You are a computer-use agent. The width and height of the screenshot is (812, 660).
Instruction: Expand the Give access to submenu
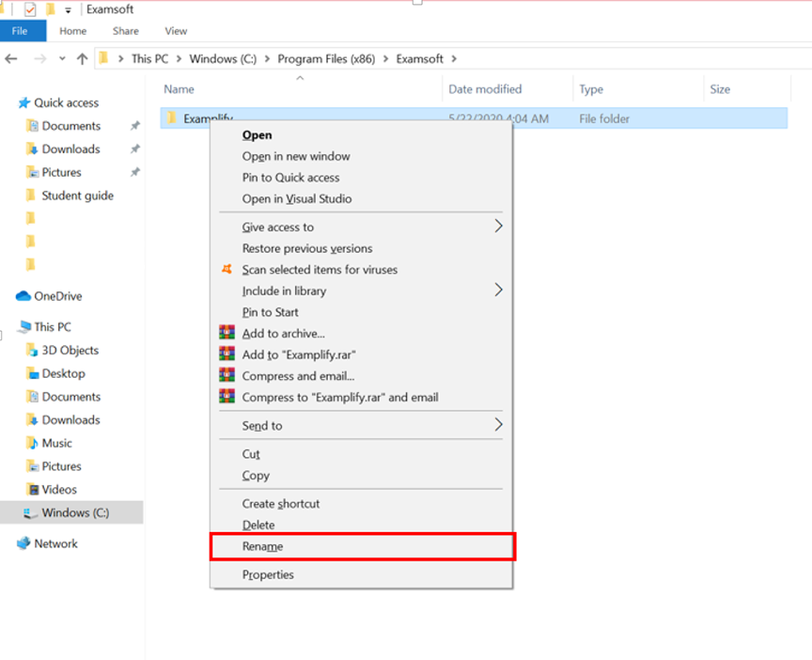(x=361, y=228)
